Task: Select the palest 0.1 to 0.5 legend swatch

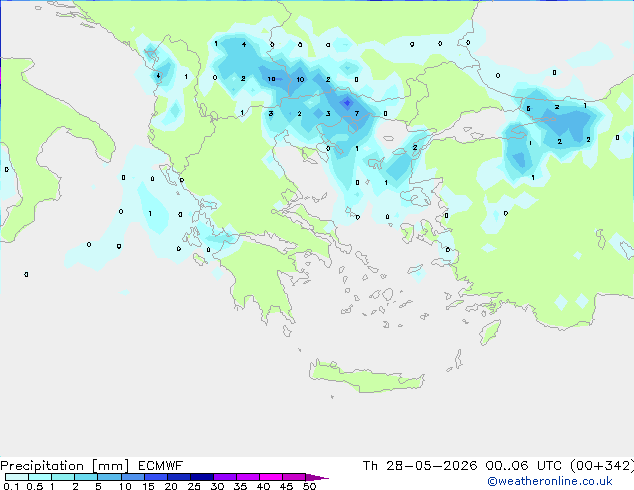Action: coord(17,477)
